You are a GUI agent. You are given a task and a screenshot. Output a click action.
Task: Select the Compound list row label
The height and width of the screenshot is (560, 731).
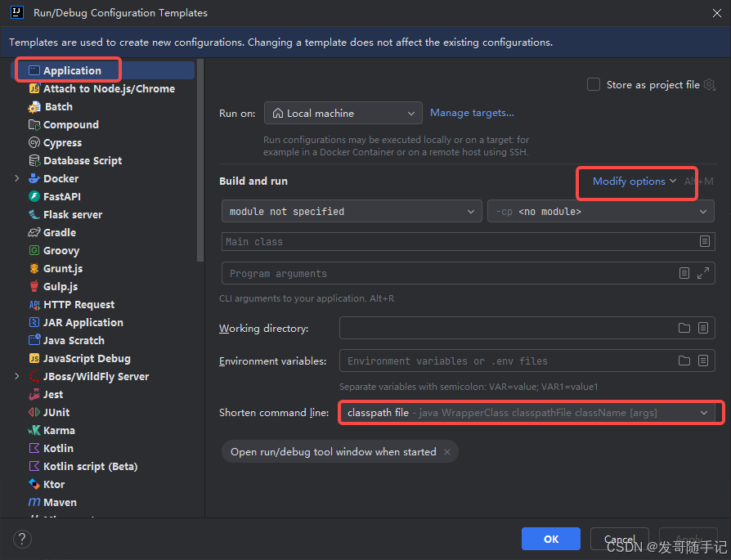coord(71,124)
